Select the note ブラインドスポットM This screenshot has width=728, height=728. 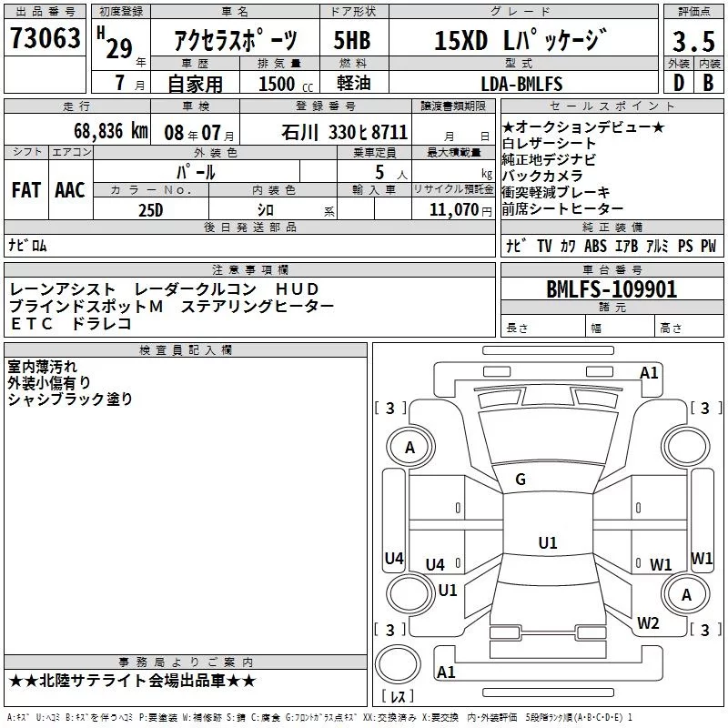pos(86,307)
